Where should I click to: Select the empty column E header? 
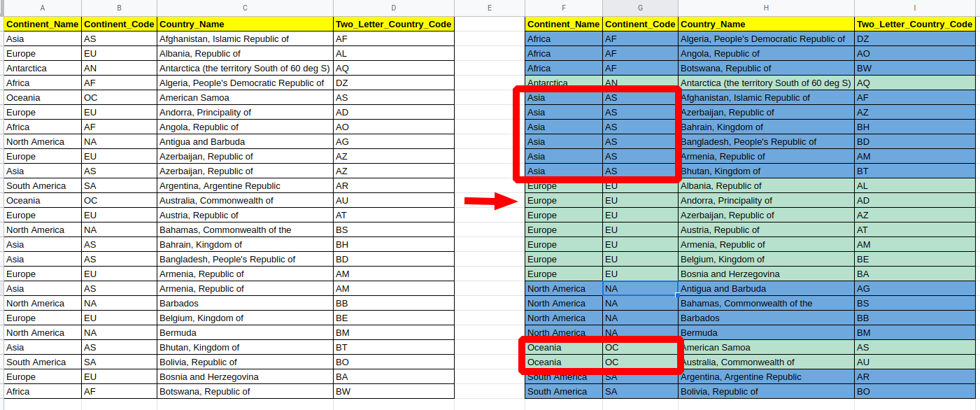pyautogui.click(x=489, y=8)
